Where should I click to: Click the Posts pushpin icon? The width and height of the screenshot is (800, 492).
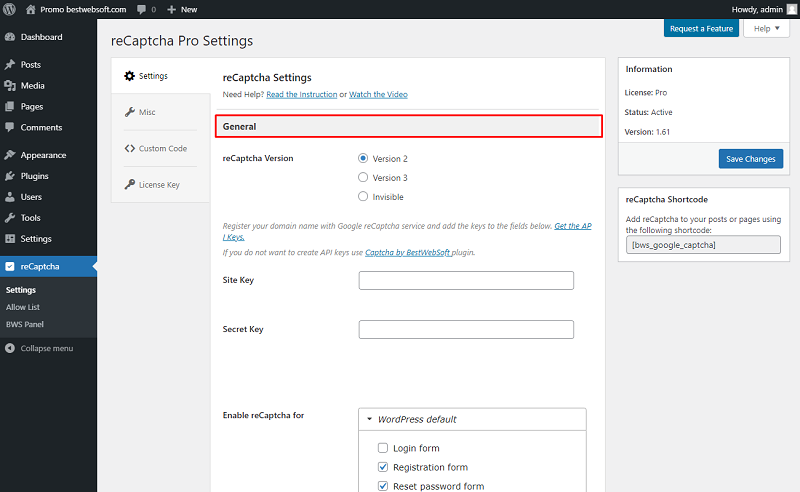pos(10,64)
